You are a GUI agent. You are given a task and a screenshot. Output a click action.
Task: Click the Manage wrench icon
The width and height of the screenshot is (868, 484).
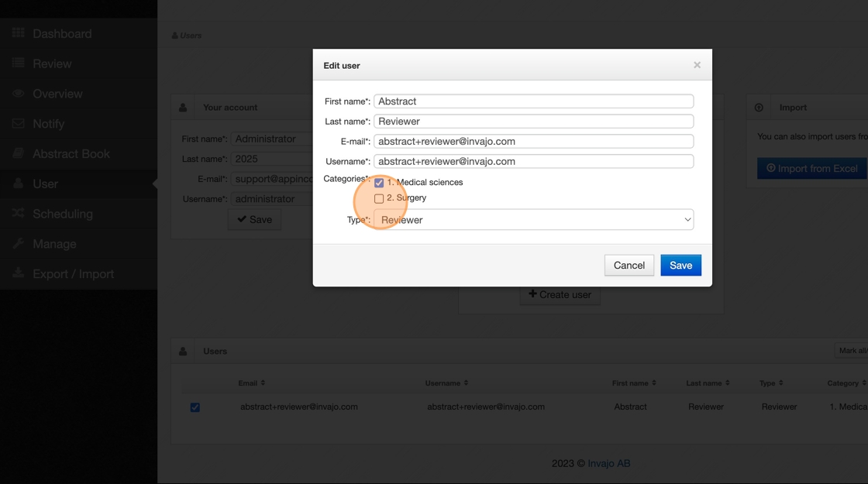pyautogui.click(x=19, y=243)
